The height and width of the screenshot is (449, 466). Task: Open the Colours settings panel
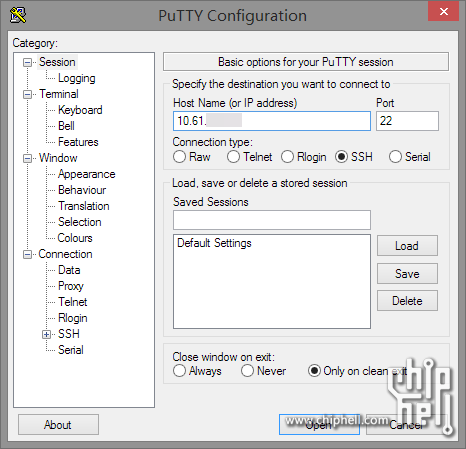pyautogui.click(x=75, y=238)
